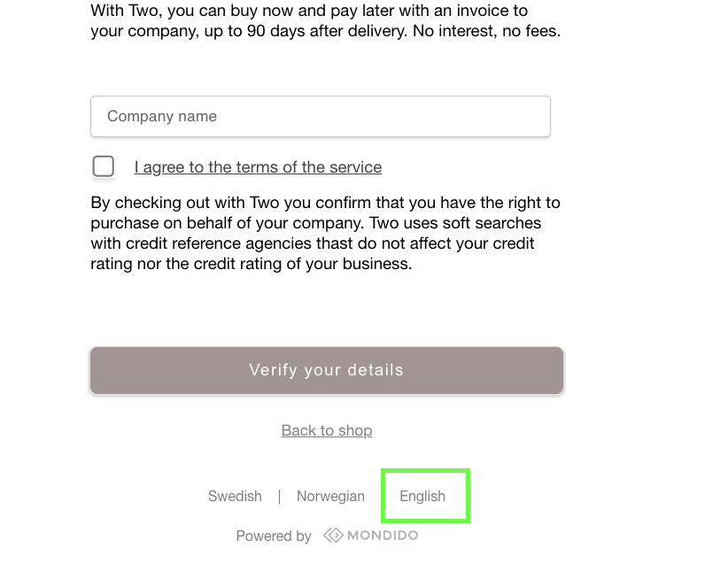728x579 pixels.
Task: Click the MONDIDO wordmark text
Action: (383, 536)
